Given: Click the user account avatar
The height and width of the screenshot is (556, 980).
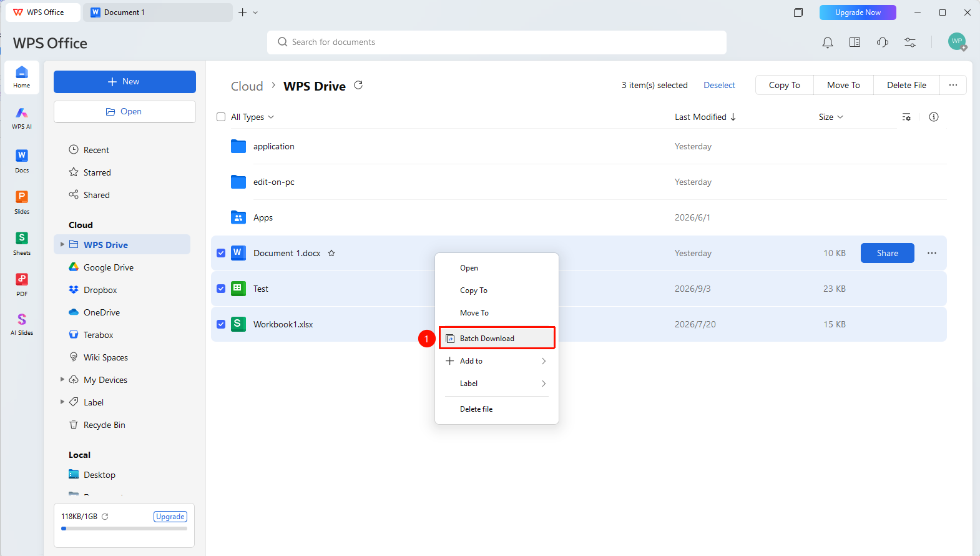Looking at the screenshot, I should point(957,41).
